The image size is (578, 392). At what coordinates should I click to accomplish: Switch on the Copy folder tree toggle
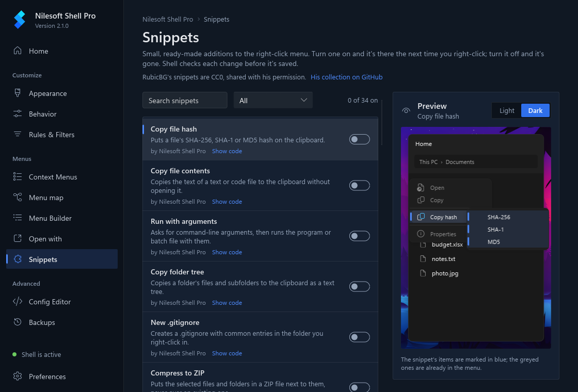[359, 286]
